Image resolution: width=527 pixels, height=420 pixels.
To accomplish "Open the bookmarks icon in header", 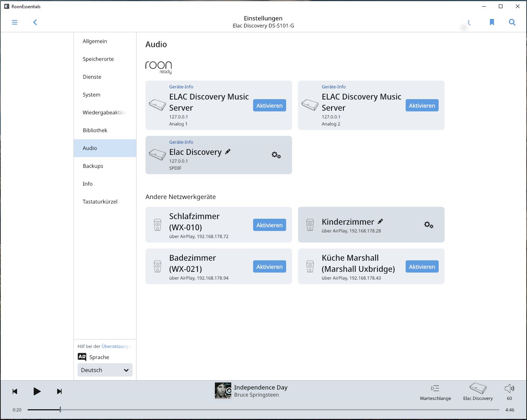I will click(492, 22).
